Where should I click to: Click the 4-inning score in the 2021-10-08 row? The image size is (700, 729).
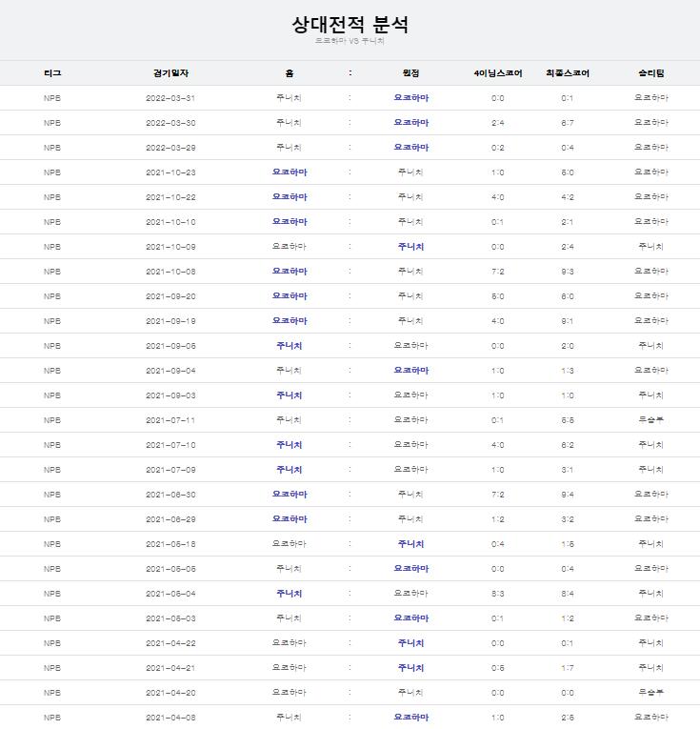click(x=497, y=272)
